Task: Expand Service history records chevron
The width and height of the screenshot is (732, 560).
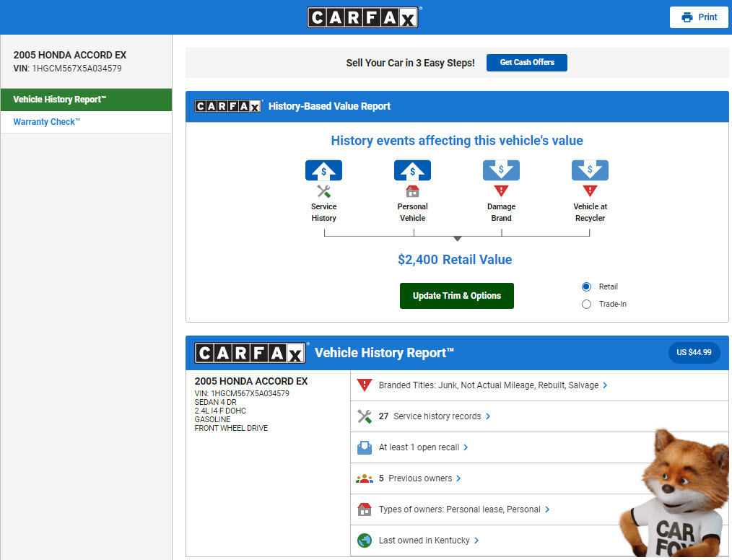Action: (x=488, y=416)
